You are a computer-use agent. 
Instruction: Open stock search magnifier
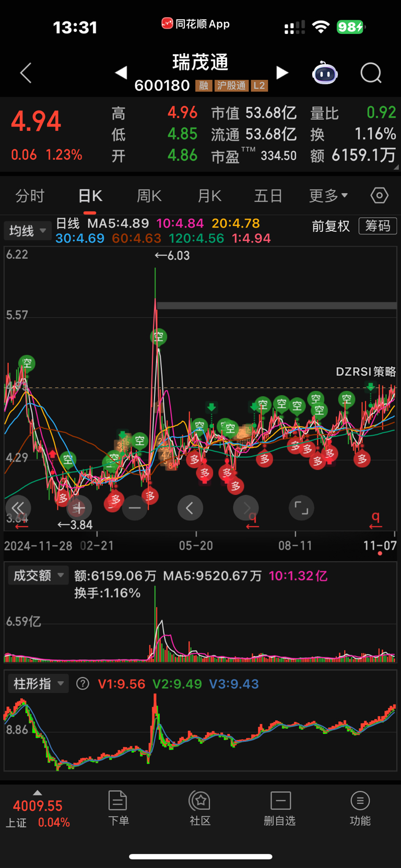pos(371,73)
